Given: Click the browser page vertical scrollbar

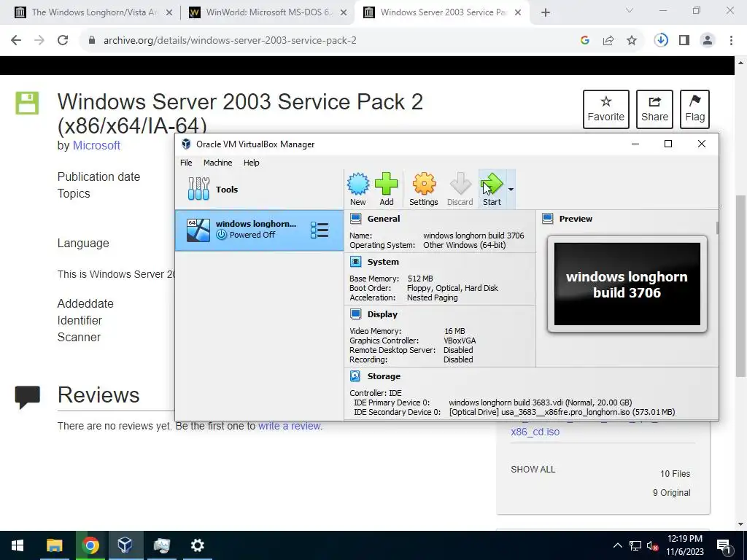Looking at the screenshot, I should [741, 286].
